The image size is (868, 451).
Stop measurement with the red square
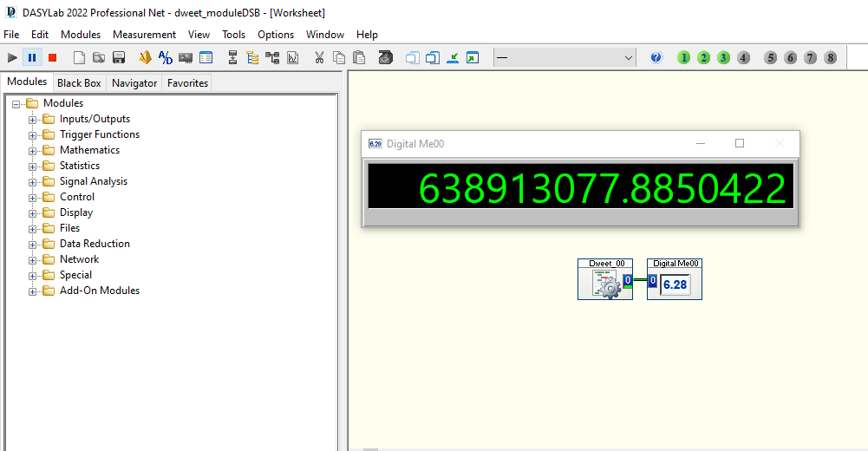click(53, 57)
